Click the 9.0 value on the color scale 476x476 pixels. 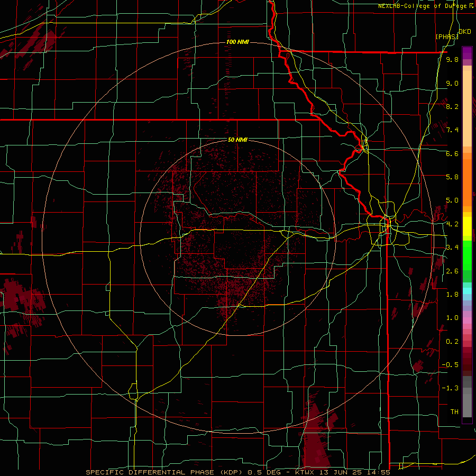452,83
